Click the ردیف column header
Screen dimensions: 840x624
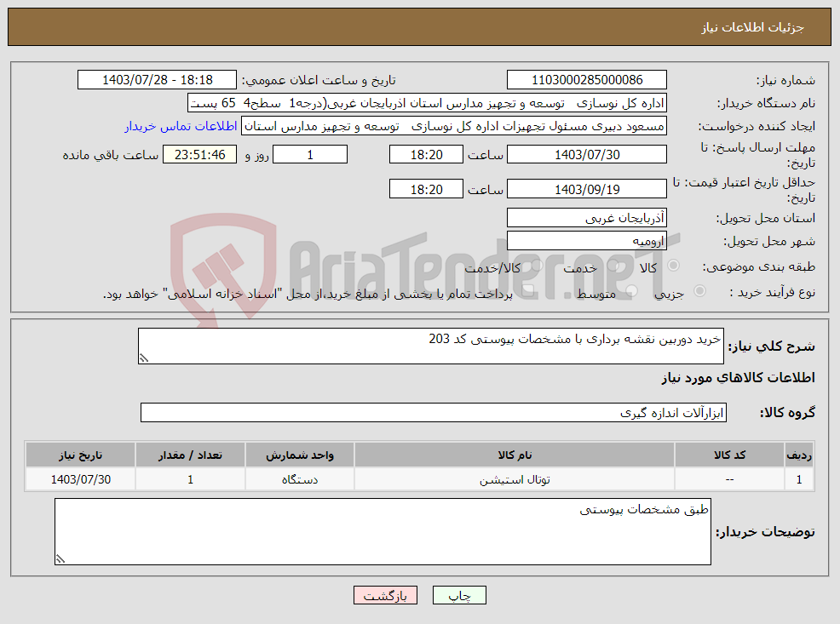(799, 455)
